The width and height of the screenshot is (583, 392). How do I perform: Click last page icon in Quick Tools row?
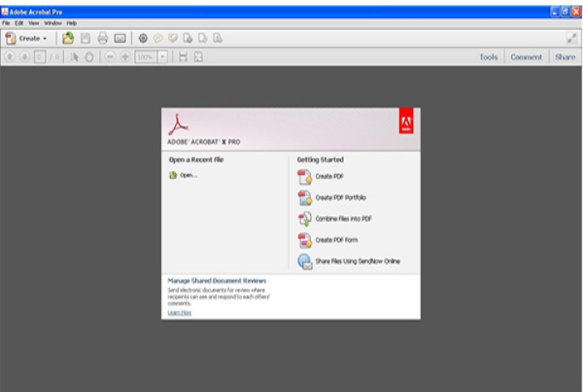point(218,38)
